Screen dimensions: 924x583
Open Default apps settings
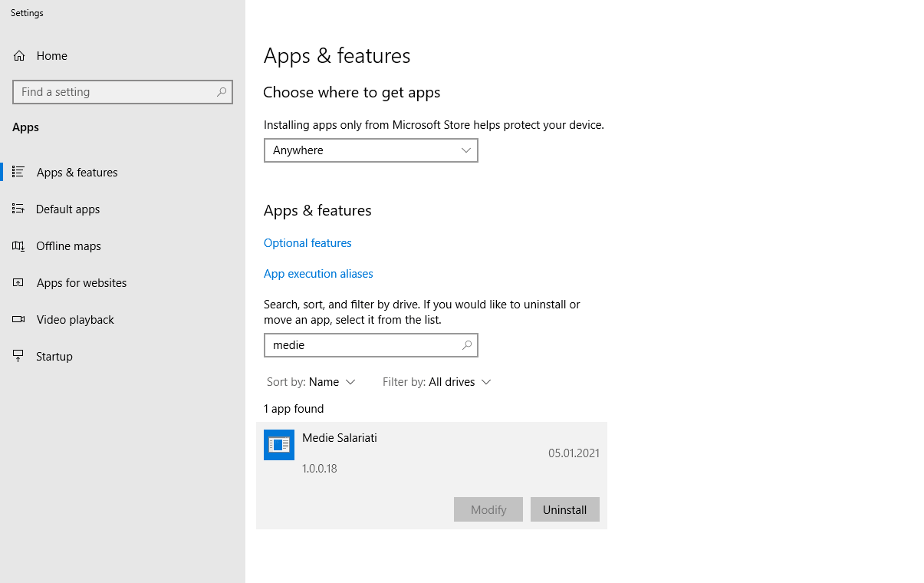point(123,209)
